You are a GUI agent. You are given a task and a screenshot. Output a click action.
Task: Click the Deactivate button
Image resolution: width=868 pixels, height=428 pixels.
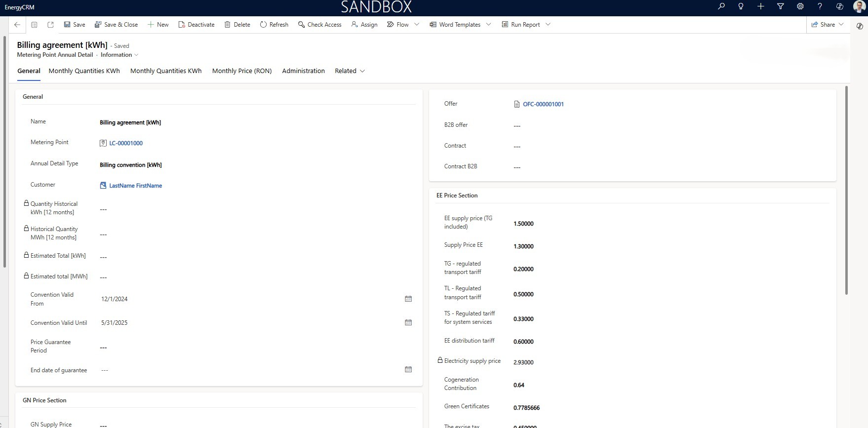(x=197, y=25)
